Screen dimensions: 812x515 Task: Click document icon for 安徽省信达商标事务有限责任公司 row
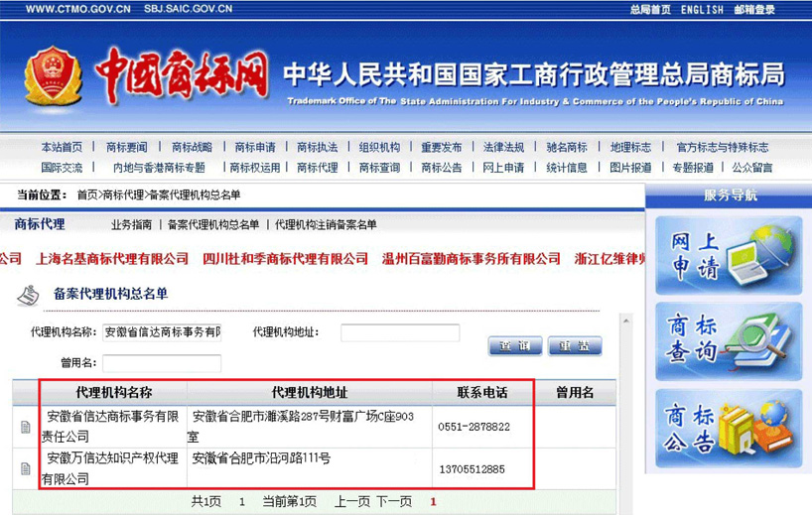[26, 428]
